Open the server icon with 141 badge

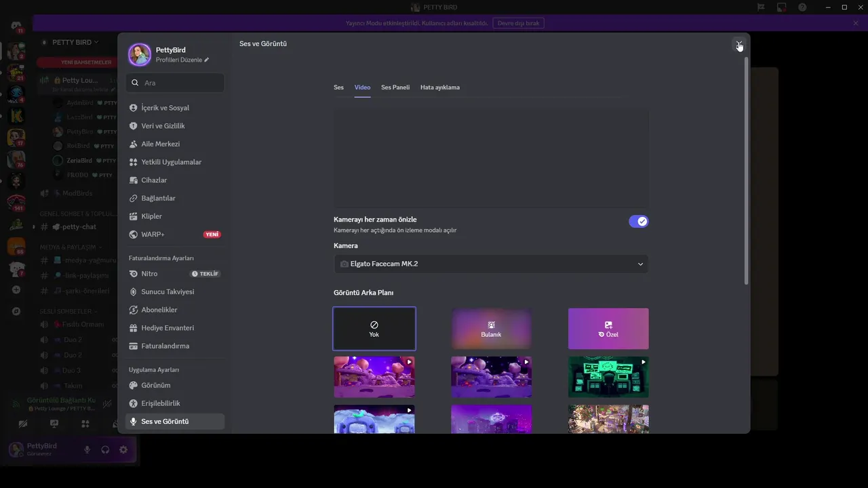(x=16, y=203)
